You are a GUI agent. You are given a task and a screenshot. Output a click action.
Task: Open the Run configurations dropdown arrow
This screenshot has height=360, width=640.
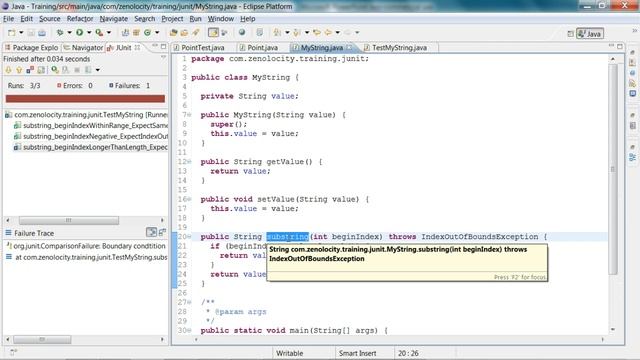click(89, 33)
